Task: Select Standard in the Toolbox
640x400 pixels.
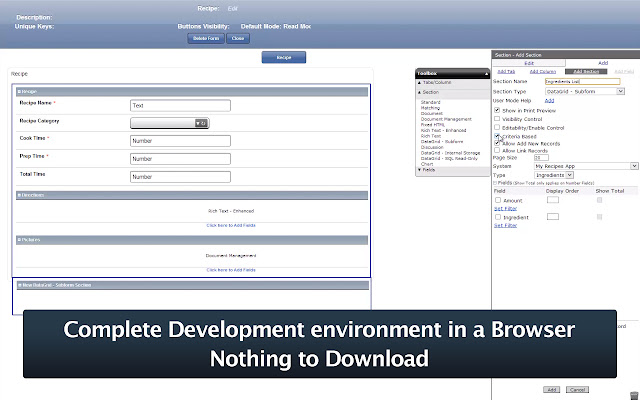Action: coord(430,102)
